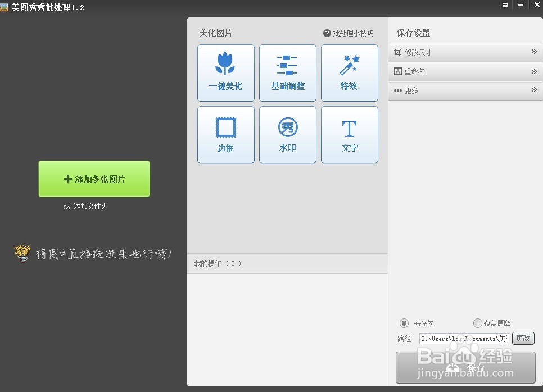543x392 pixels.
Task: Open the 特效 effects tool
Action: point(350,73)
